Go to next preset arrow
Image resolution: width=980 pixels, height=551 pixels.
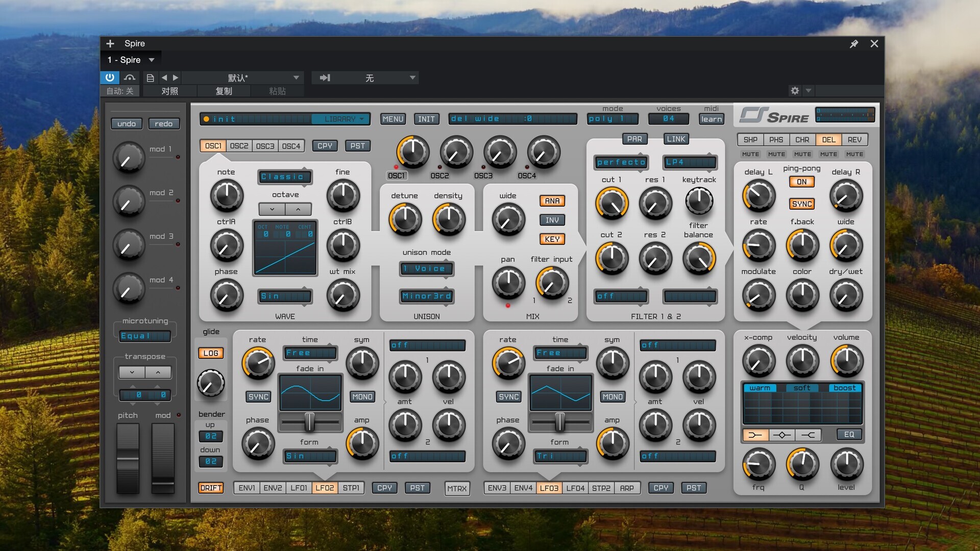[176, 78]
